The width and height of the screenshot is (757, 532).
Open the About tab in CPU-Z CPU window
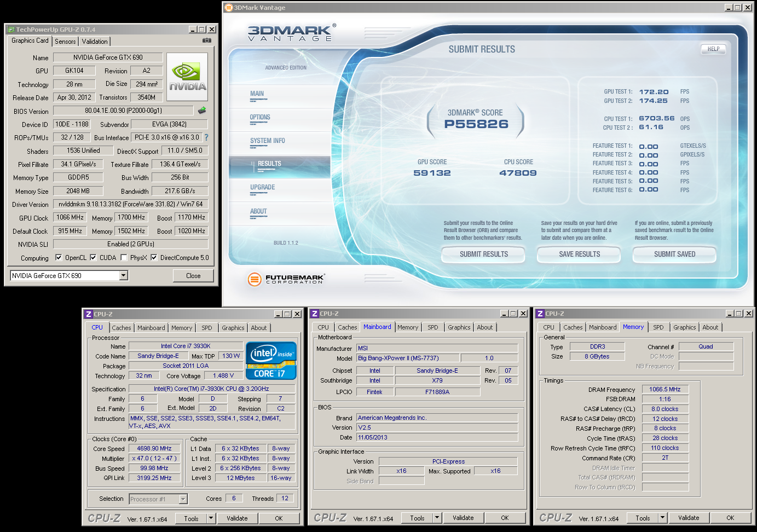259,328
